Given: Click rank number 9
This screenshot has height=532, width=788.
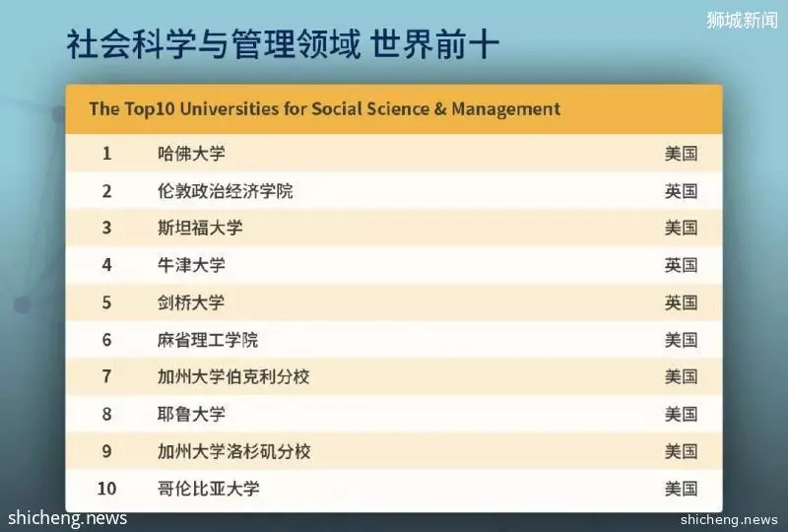Looking at the screenshot, I should click(106, 451).
